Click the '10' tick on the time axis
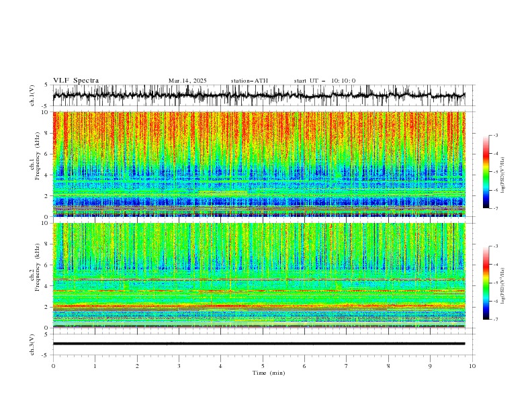Screen dimensions: 532x411 472,366
